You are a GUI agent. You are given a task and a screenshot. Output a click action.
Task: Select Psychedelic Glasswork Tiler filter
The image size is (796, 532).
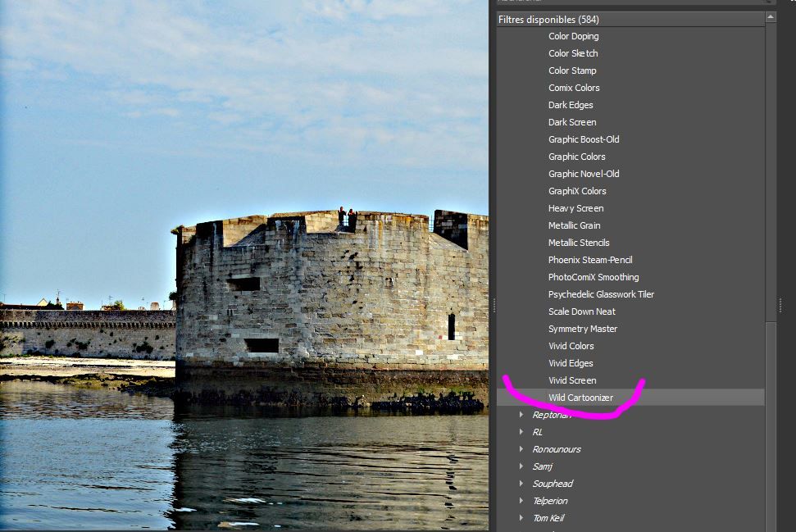point(601,295)
